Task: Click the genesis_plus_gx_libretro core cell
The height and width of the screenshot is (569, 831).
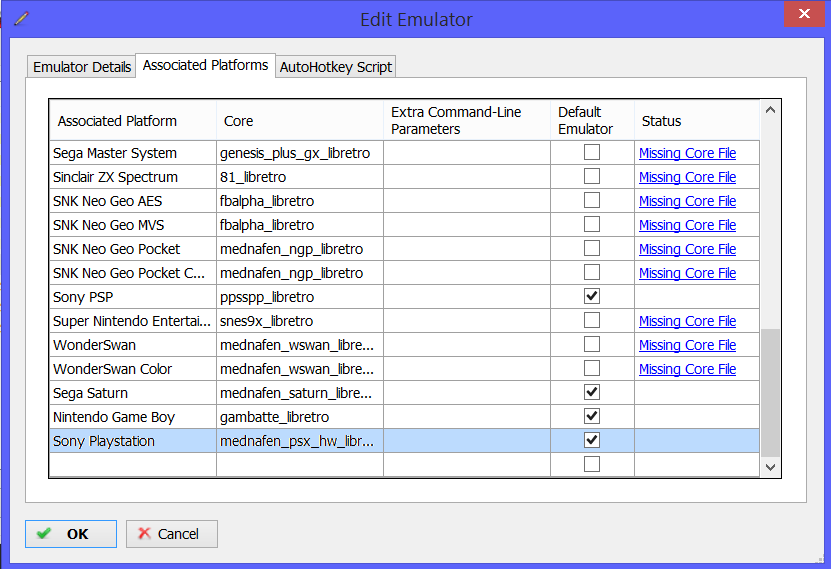Action: click(300, 153)
